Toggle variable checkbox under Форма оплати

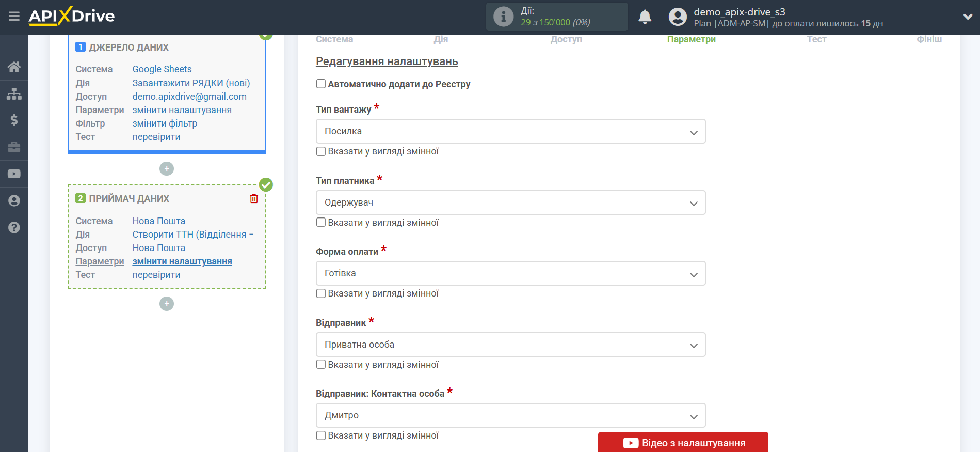pos(321,293)
